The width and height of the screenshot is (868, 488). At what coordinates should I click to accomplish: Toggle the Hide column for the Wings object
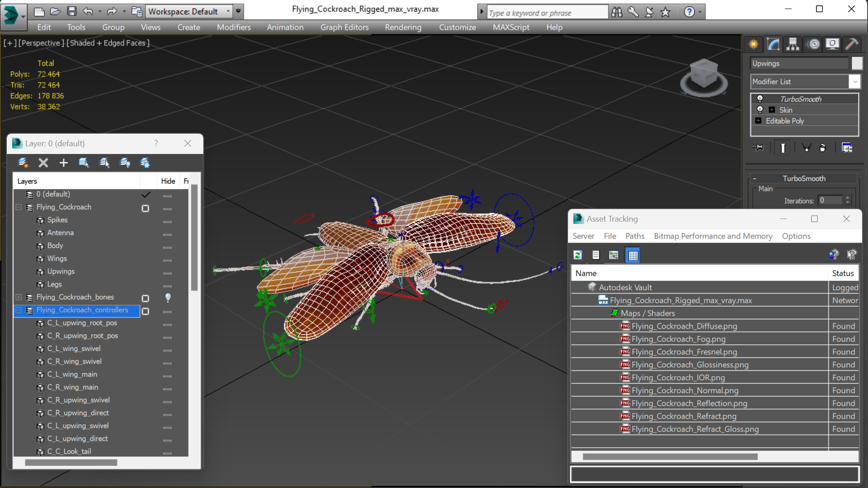(167, 260)
